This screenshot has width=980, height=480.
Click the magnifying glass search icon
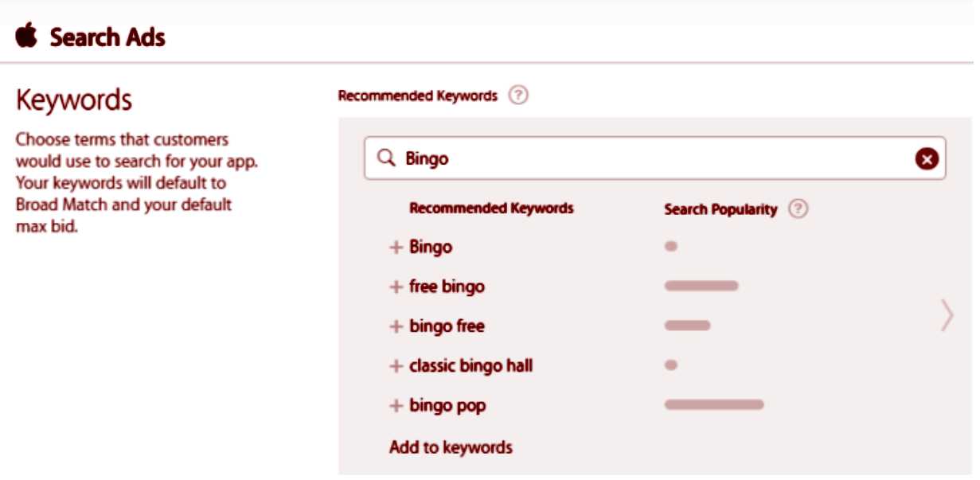point(386,158)
